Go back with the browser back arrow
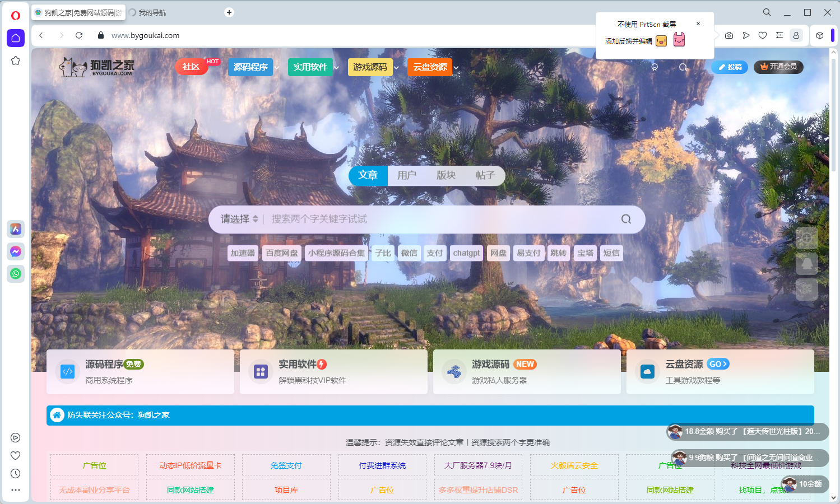The image size is (840, 504). tap(41, 35)
